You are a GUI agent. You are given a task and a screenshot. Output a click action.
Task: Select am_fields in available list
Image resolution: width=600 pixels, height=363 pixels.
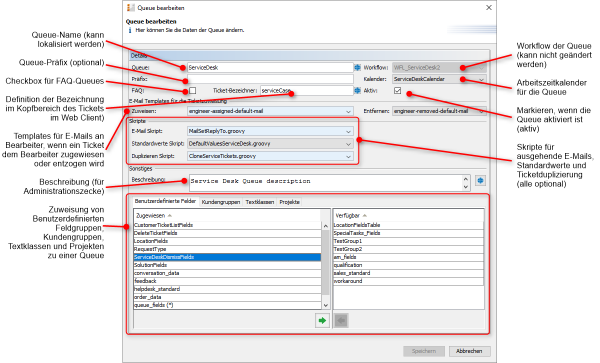tap(408, 257)
